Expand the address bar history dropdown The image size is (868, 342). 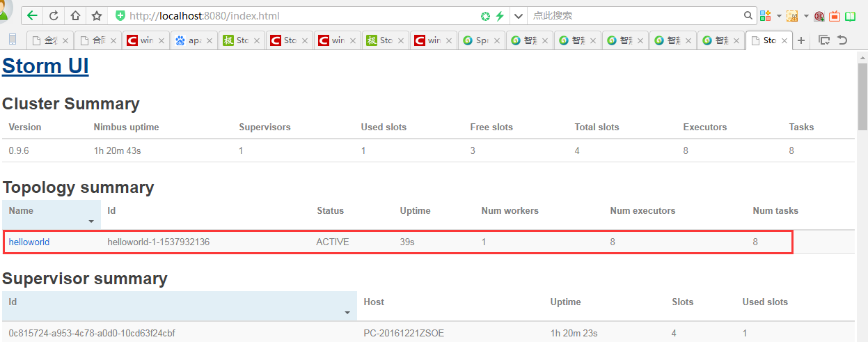(x=518, y=15)
